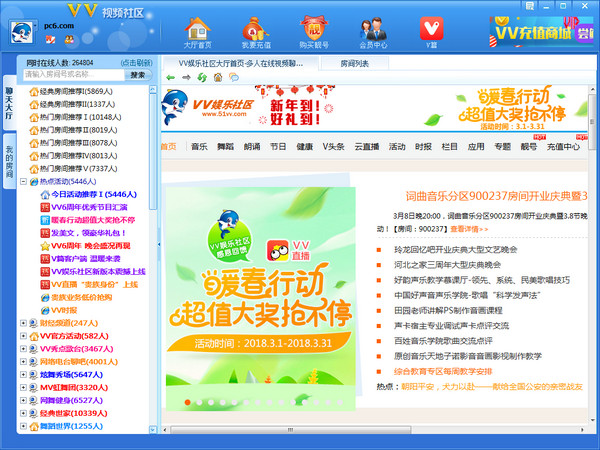Expand the VV官方活动 node
This screenshot has width=600, height=450.
tap(23, 336)
